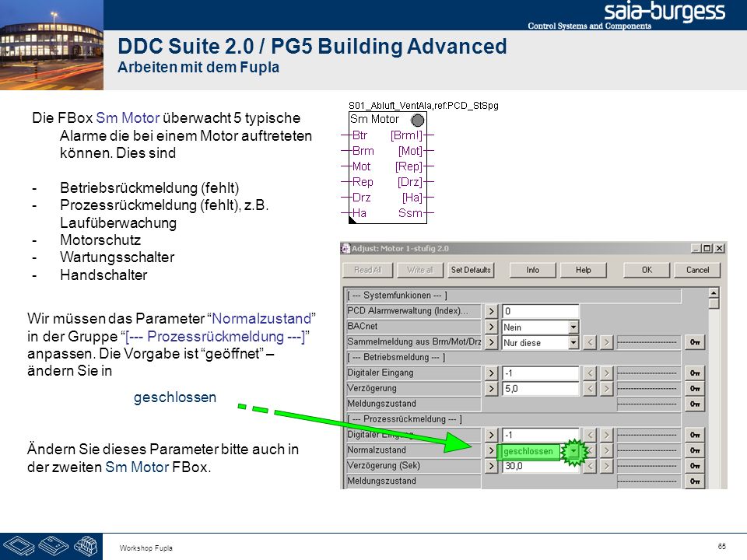Click the Write all button
The height and width of the screenshot is (560, 747).
tap(420, 270)
